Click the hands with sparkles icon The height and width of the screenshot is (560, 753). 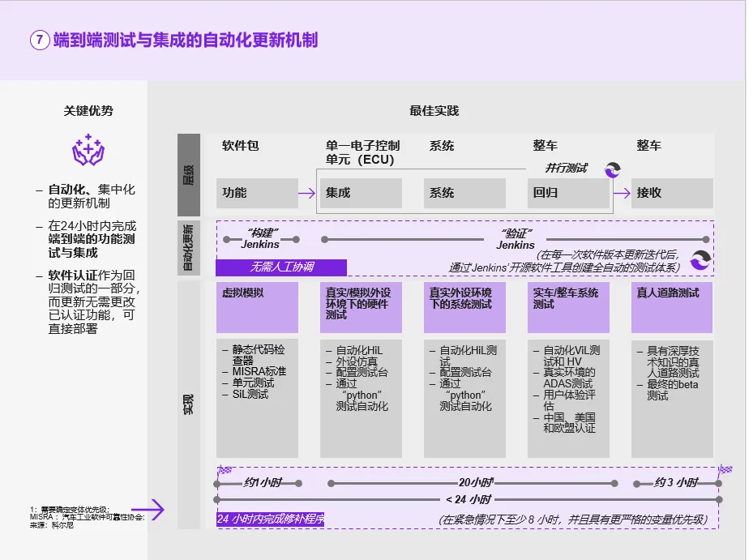[88, 151]
